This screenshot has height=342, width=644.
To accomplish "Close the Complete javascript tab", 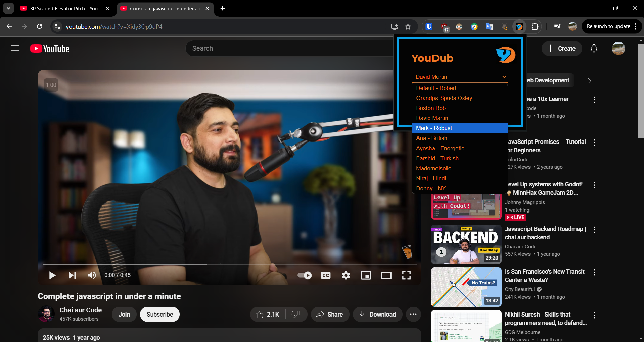I will tap(207, 8).
